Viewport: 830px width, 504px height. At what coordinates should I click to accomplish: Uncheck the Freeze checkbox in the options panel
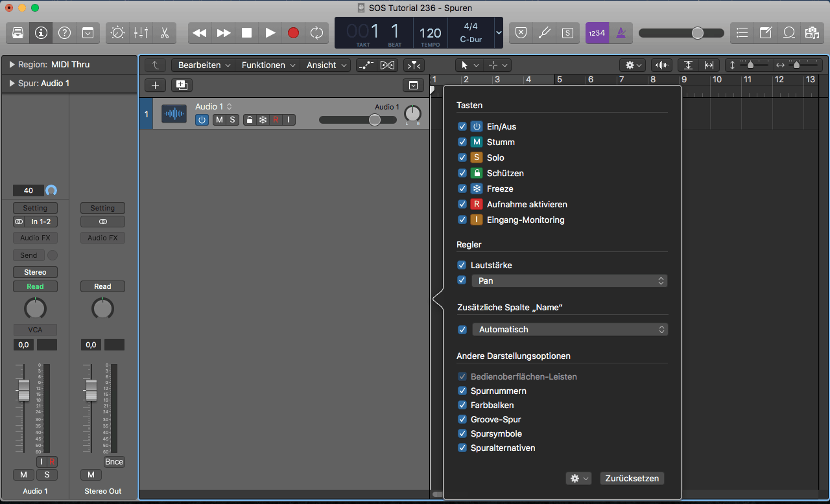[462, 189]
